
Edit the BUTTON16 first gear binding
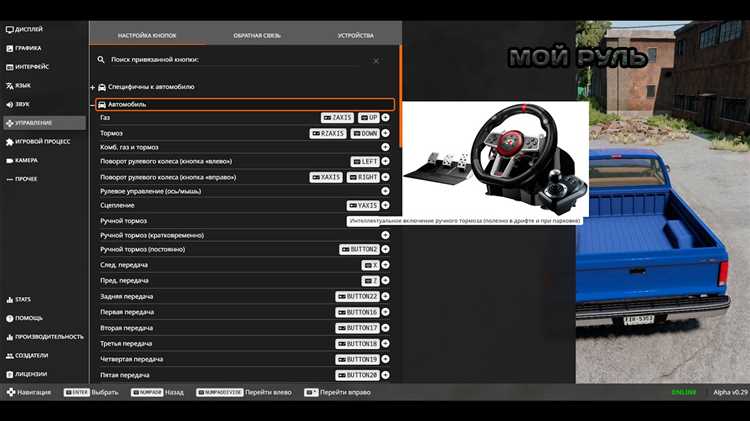click(357, 312)
